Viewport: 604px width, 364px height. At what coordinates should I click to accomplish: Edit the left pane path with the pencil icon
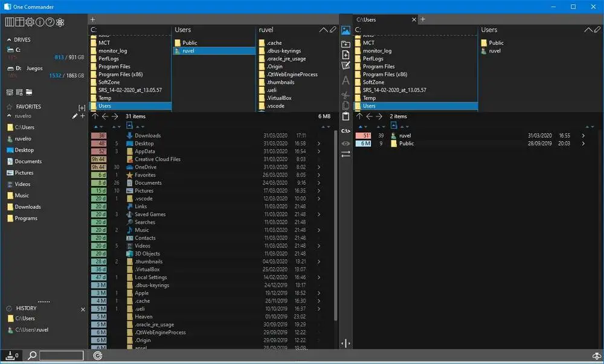coord(333,29)
